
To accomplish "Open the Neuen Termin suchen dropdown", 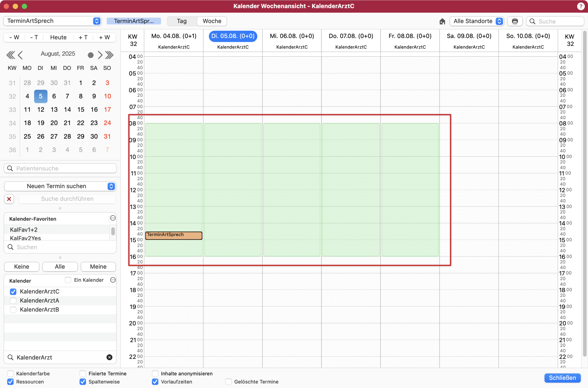I will [60, 186].
